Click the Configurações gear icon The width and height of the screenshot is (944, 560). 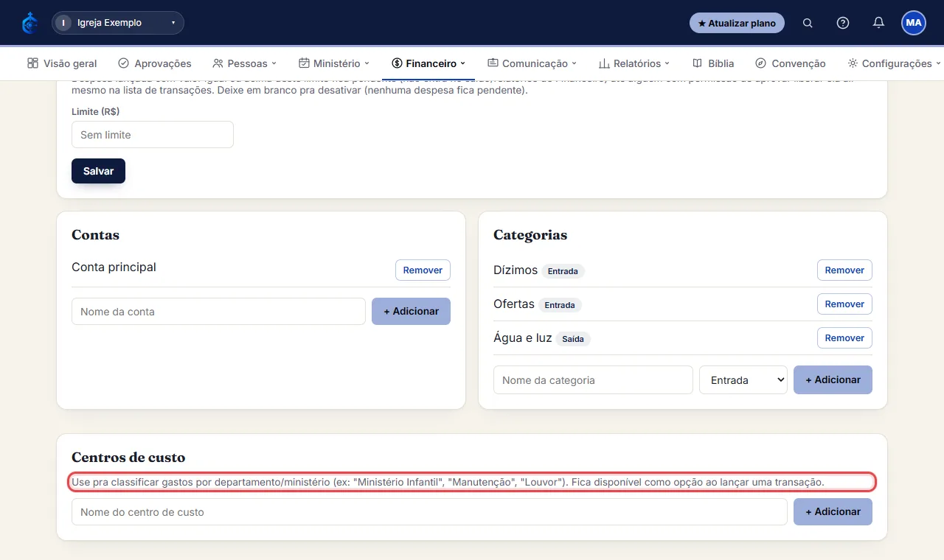(x=853, y=63)
